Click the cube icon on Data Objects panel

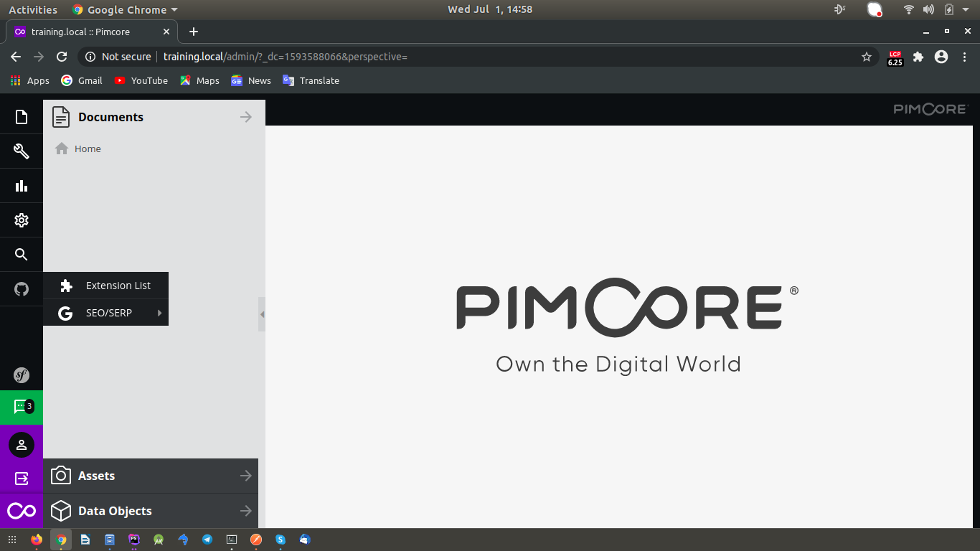(61, 511)
